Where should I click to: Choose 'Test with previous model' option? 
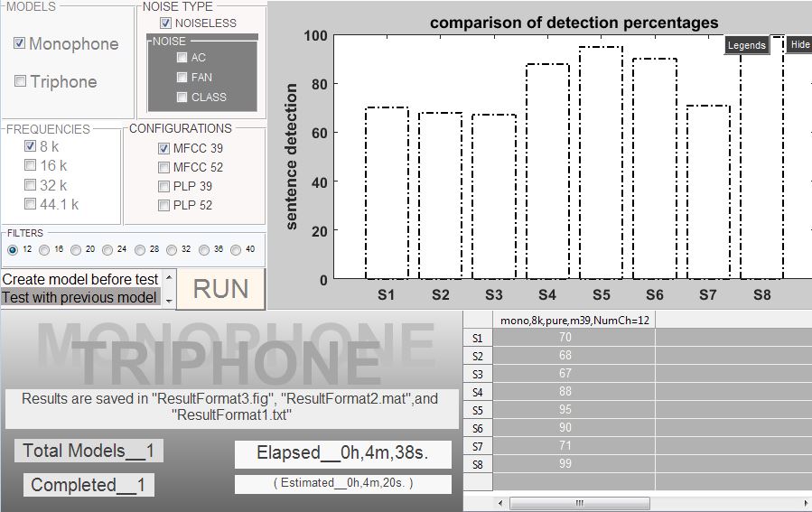click(x=80, y=297)
